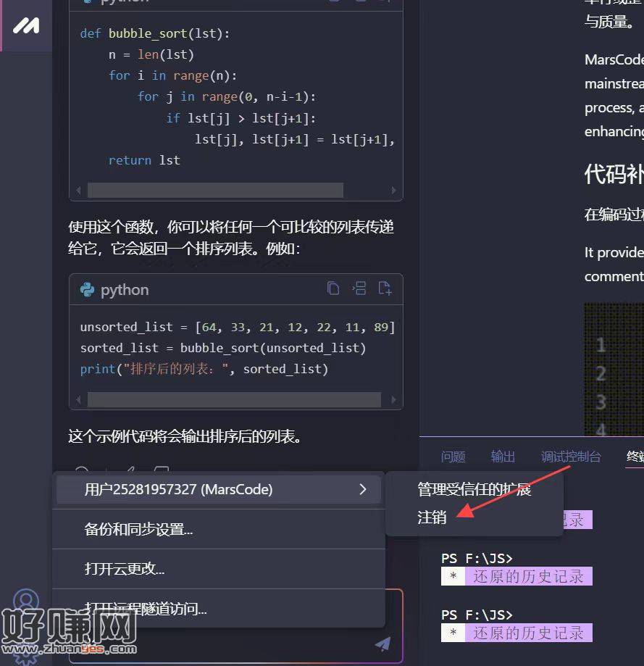Click the left scroll arrow under the unsorted_list code
The width and height of the screenshot is (644, 666).
tap(78, 400)
